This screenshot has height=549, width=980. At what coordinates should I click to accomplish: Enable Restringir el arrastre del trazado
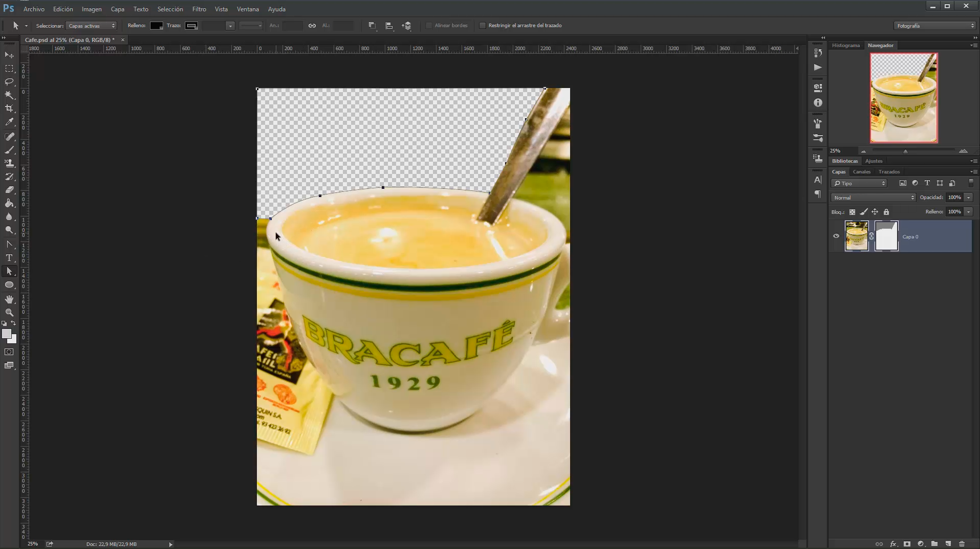483,26
